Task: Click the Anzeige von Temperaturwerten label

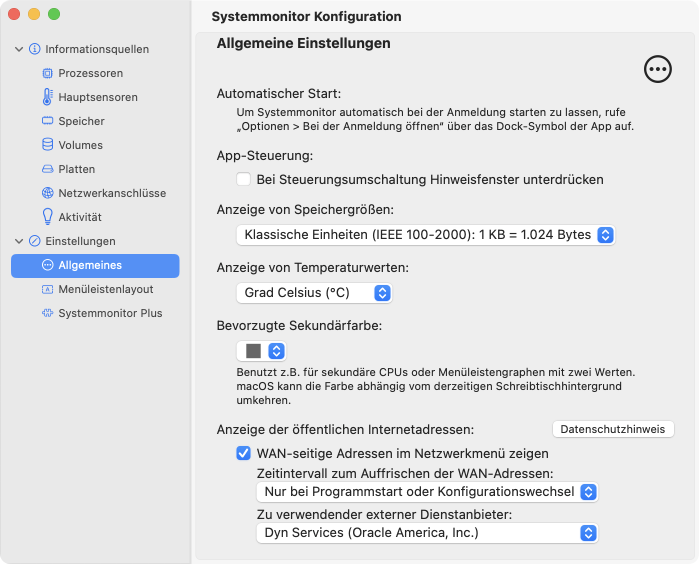Action: 312,268
